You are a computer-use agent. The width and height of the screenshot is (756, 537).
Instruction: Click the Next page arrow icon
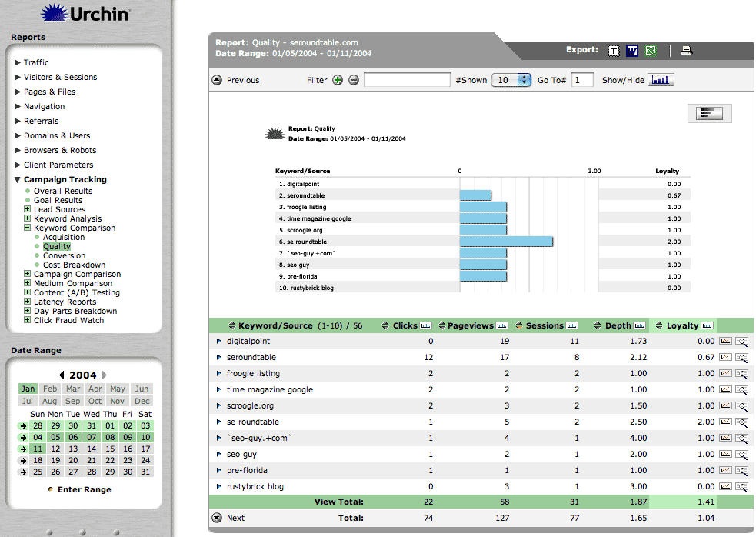tap(217, 518)
